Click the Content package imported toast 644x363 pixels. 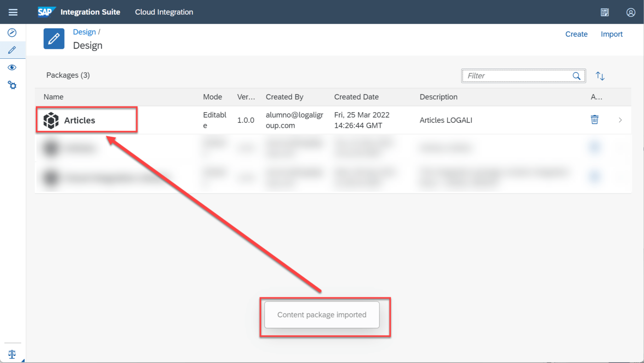pyautogui.click(x=322, y=315)
